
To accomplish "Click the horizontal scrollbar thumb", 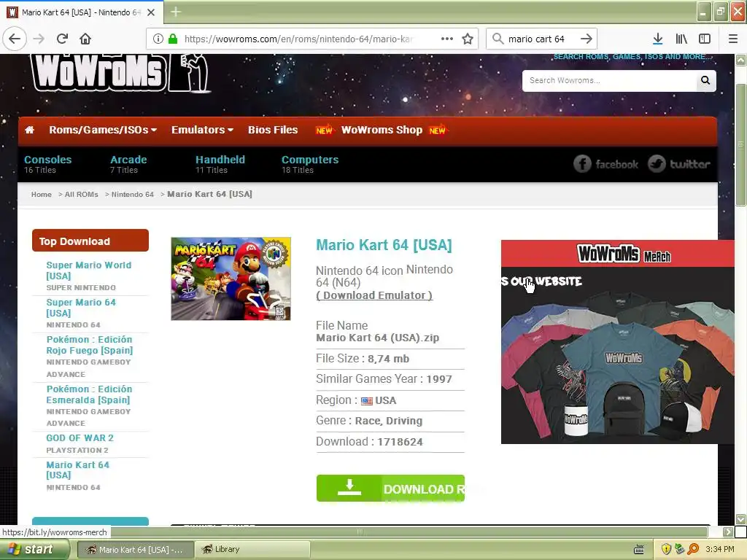I will click(360, 532).
